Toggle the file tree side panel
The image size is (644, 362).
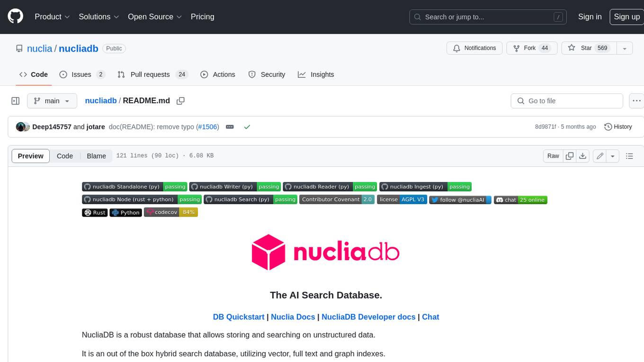[16, 101]
